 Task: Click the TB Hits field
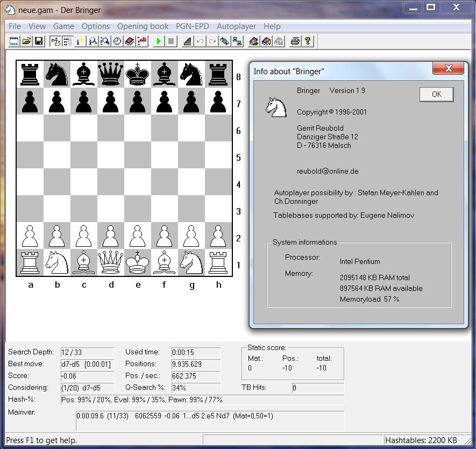[318, 388]
